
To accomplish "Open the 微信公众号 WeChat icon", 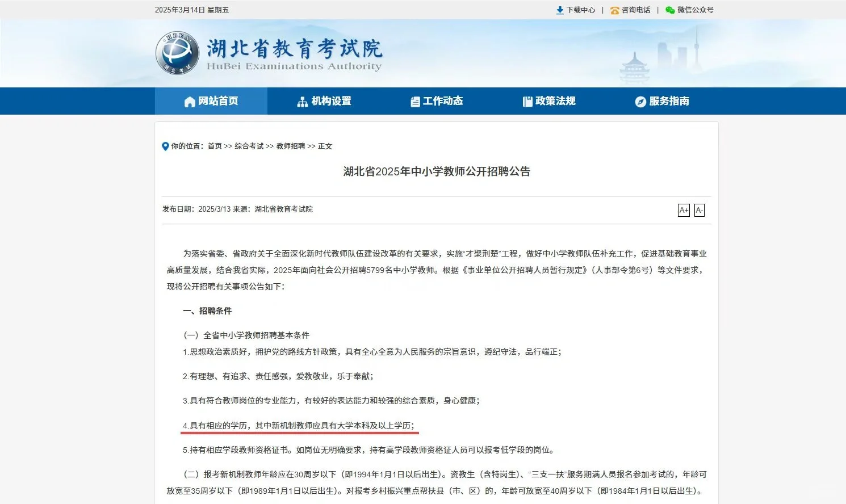I will pyautogui.click(x=671, y=10).
